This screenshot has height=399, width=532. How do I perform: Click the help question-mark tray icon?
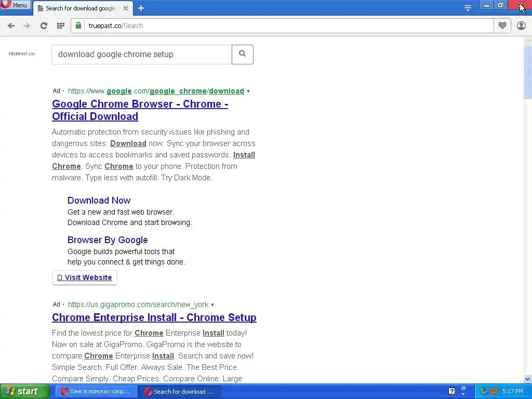click(x=451, y=391)
